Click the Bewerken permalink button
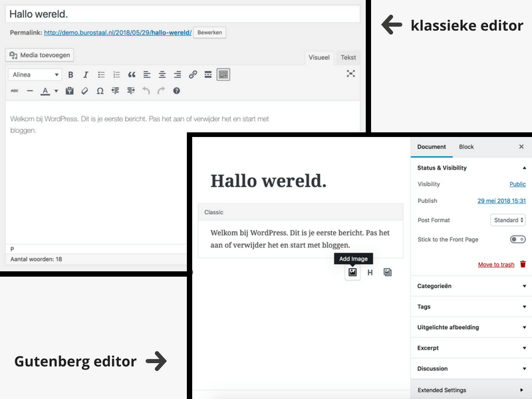Screen dimensions: 532x399 [209, 33]
